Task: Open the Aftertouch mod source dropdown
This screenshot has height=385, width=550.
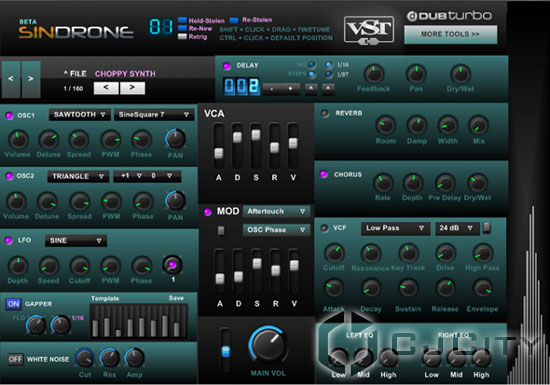Action: 276,211
